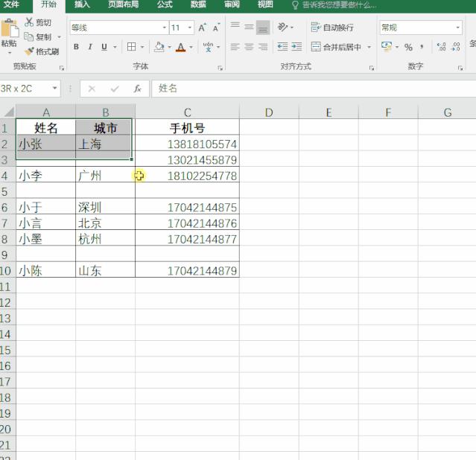Align text left

click(235, 47)
